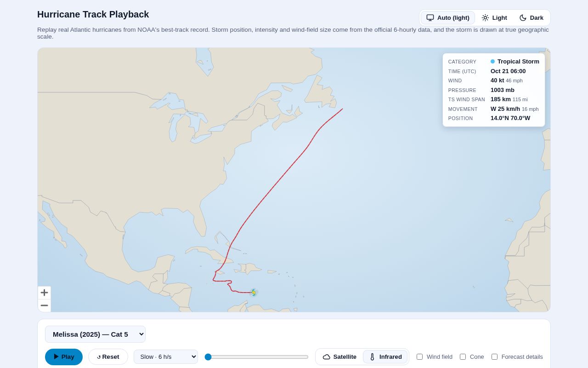
Task: Start playback with the Play button
Action: point(64,357)
